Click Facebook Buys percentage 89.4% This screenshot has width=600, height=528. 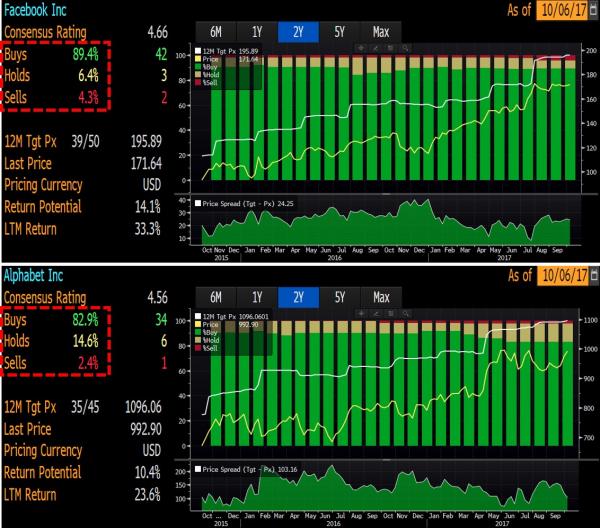click(86, 54)
